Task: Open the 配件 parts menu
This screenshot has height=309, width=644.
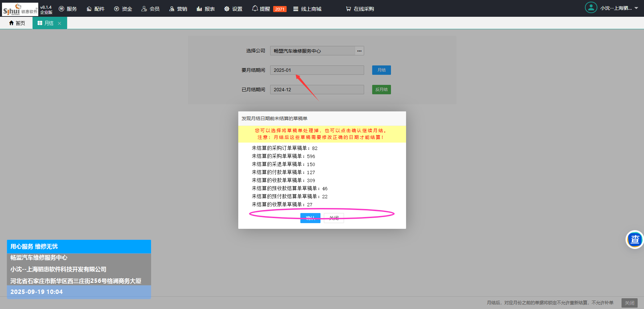Action: point(96,9)
